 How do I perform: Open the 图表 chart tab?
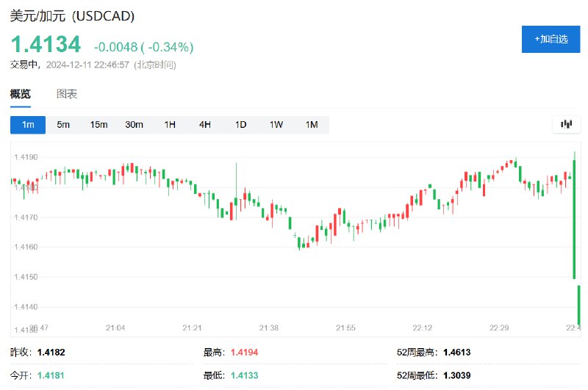pyautogui.click(x=67, y=94)
